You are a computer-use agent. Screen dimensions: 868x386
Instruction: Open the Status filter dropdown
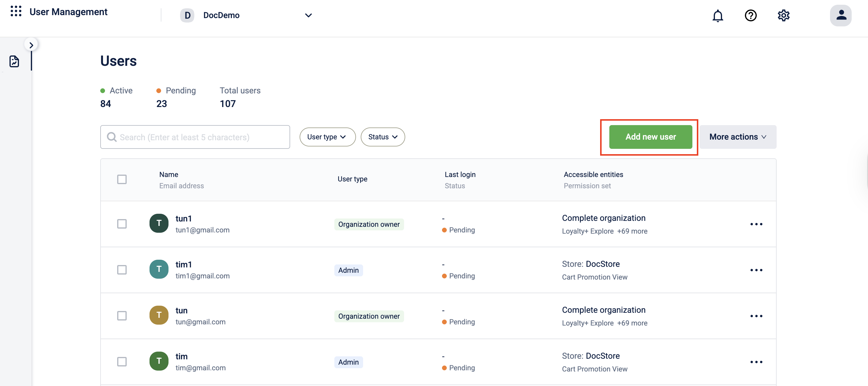(x=382, y=137)
